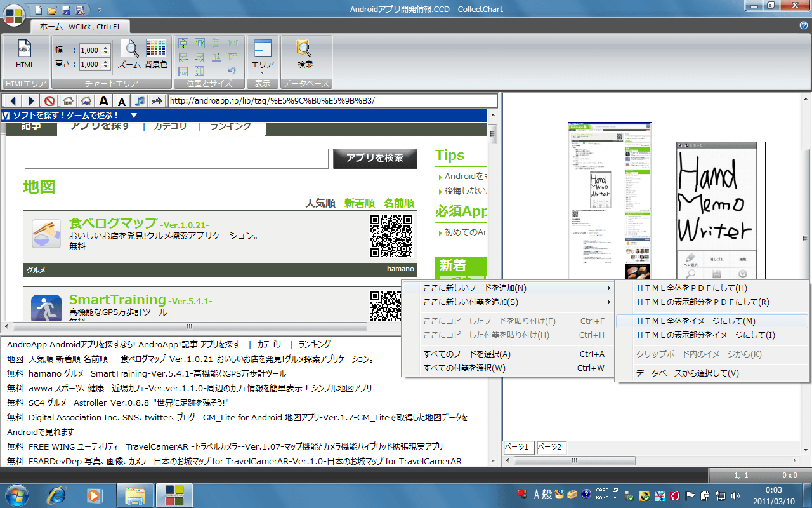
Task: Select the カテゴリ page tab
Action: 171,126
